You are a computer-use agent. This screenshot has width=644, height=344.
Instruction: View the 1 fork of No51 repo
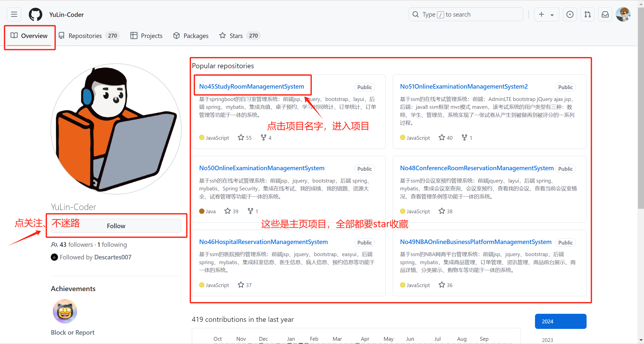tap(467, 138)
